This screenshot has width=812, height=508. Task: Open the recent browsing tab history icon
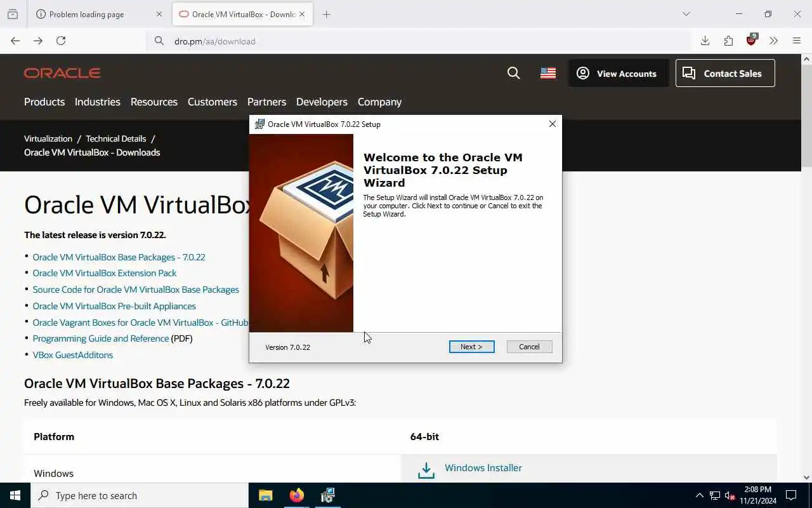coord(13,14)
